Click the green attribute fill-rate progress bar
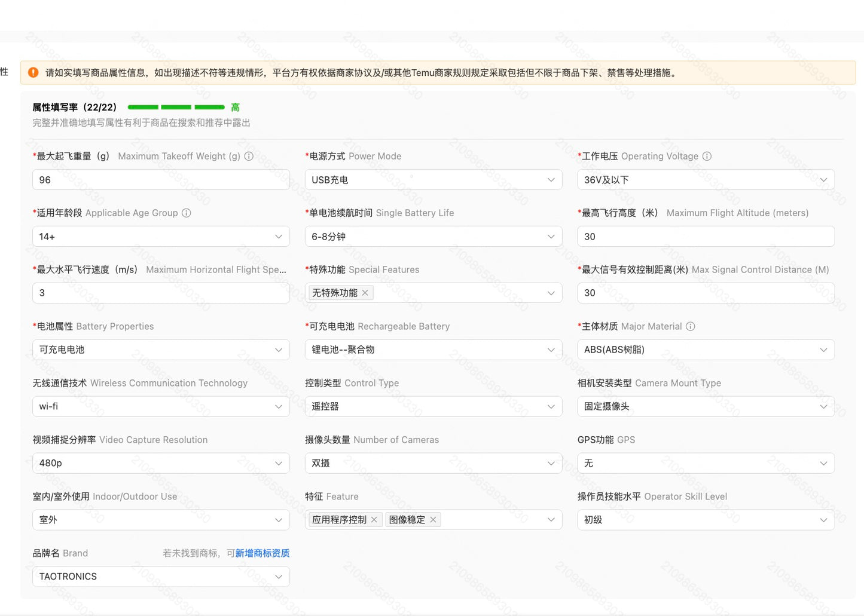864x616 pixels. click(176, 108)
